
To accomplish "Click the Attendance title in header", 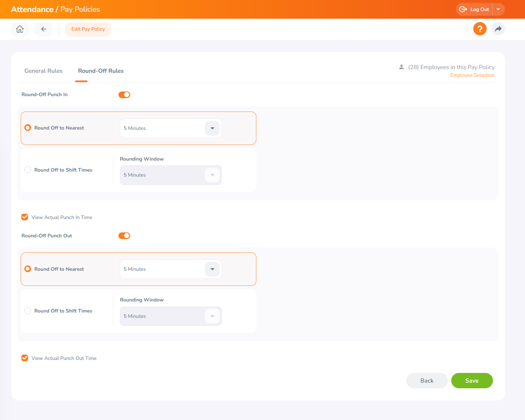I will coord(32,9).
